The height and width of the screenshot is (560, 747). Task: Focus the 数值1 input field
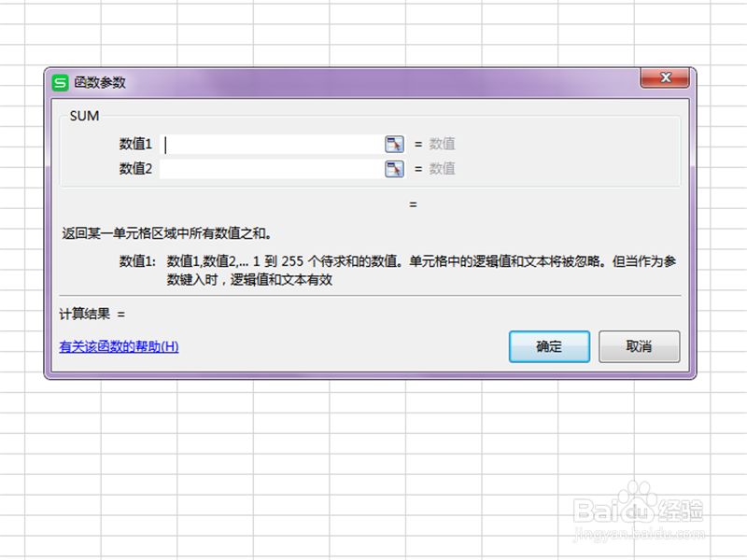[272, 145]
